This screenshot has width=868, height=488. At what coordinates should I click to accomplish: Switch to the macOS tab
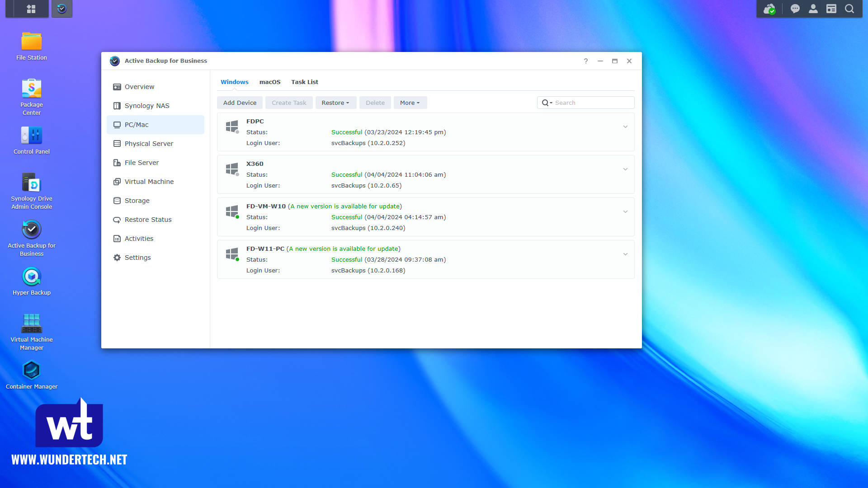pyautogui.click(x=269, y=82)
